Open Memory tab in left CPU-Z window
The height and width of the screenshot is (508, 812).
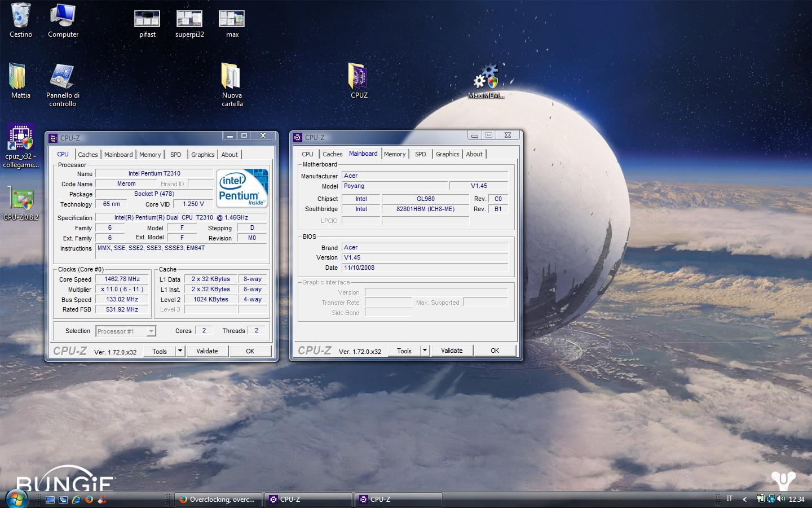tap(150, 155)
